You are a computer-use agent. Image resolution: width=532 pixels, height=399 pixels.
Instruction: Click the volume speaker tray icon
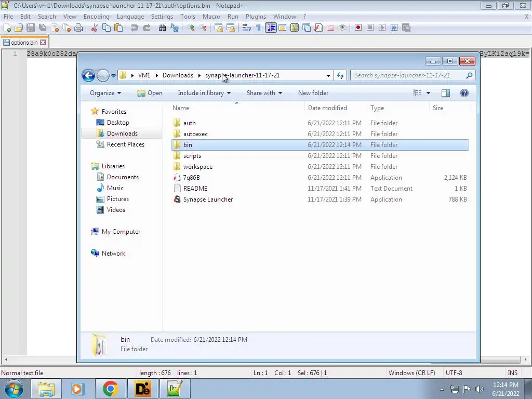(480, 389)
